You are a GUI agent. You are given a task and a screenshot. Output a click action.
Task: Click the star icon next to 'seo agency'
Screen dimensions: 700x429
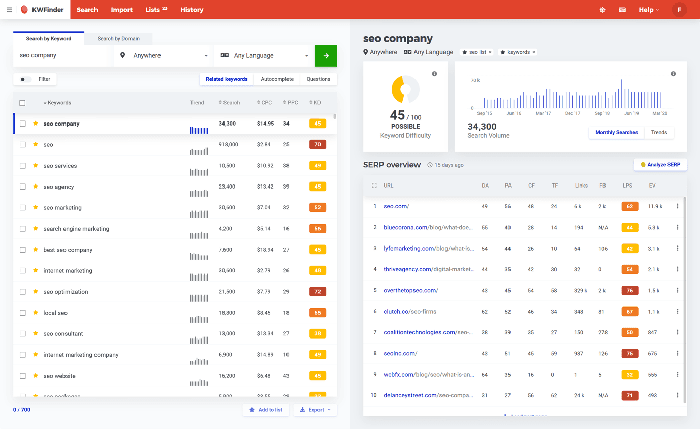click(x=36, y=186)
